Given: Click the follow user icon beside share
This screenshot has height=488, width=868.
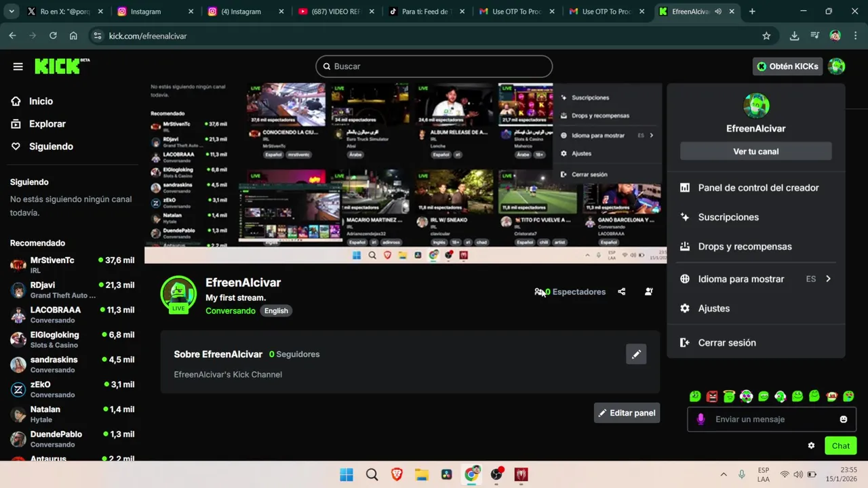Looking at the screenshot, I should (649, 291).
